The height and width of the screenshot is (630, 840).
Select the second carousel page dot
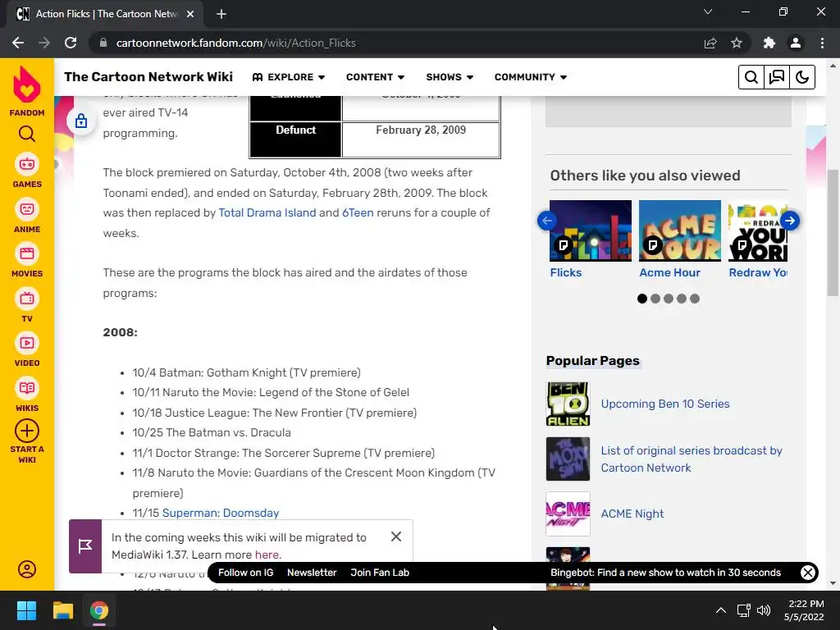[x=655, y=299]
